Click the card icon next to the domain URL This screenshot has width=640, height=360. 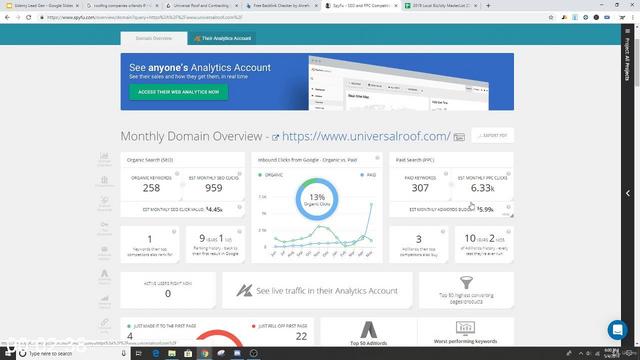click(459, 137)
